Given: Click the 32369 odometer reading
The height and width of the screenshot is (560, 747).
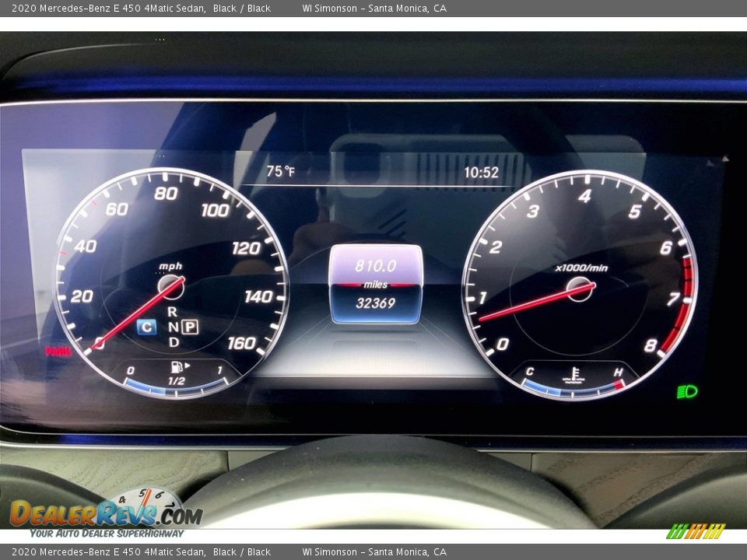Looking at the screenshot, I should tap(375, 303).
